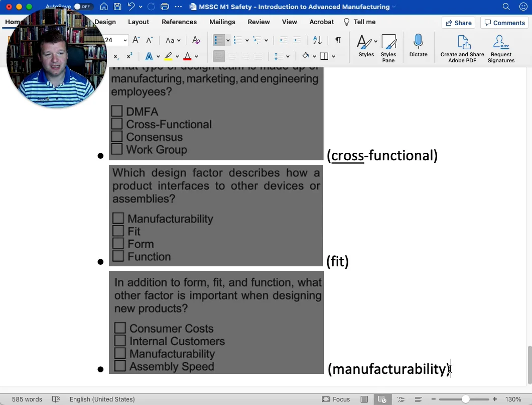Screen dimensions: 532x405
Task: Check the Consumer Costs box
Action: (120, 328)
